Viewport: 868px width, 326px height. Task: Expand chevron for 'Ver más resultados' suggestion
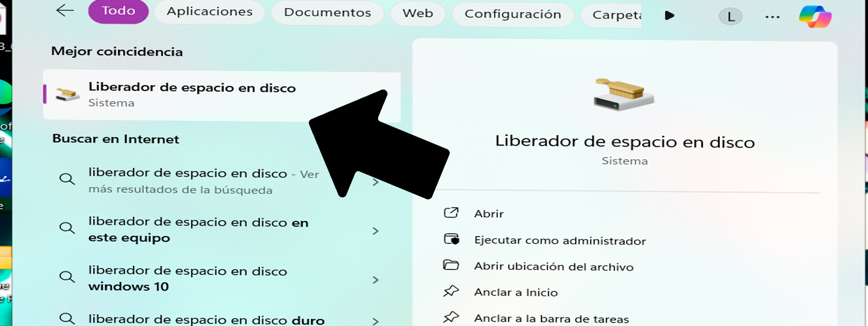point(375,183)
